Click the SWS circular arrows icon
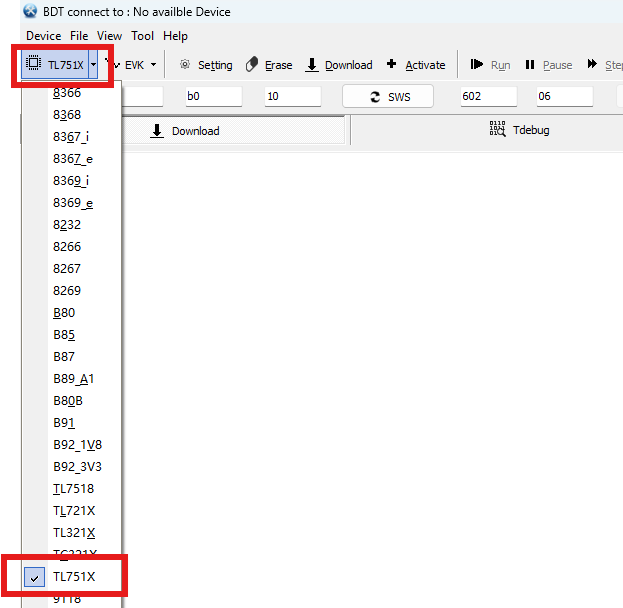 click(375, 97)
